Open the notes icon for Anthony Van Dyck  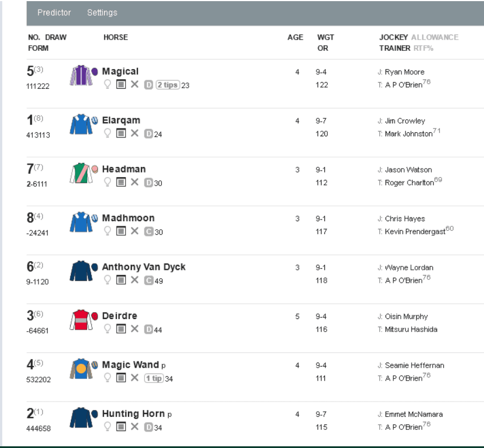pos(121,280)
